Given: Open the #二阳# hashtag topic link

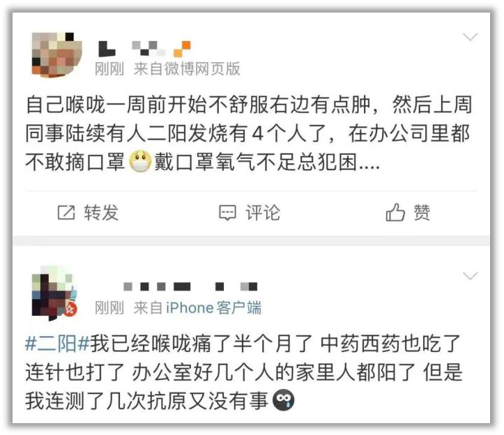Looking at the screenshot, I should pyautogui.click(x=57, y=344).
